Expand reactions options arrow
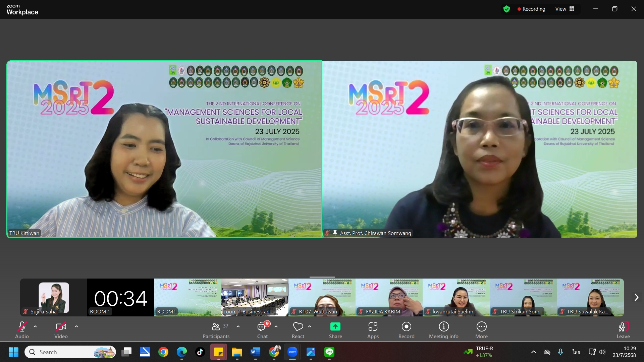Image resolution: width=644 pixels, height=362 pixels. pos(310,326)
